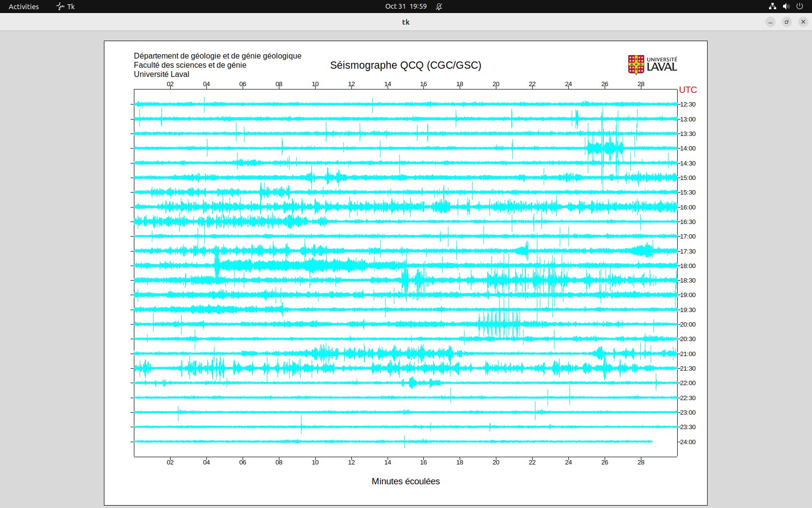
Task: Click the bottom axis minute label 14
Action: [x=388, y=463]
